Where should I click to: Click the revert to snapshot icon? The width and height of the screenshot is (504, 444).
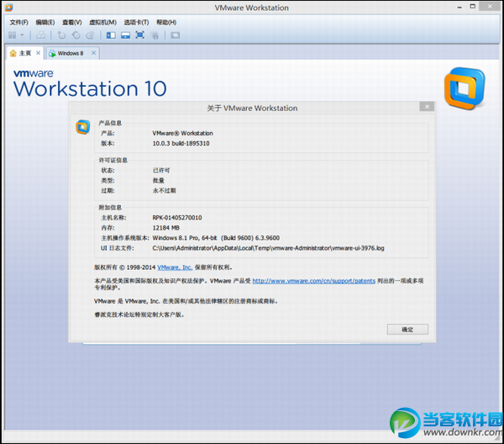click(x=76, y=35)
